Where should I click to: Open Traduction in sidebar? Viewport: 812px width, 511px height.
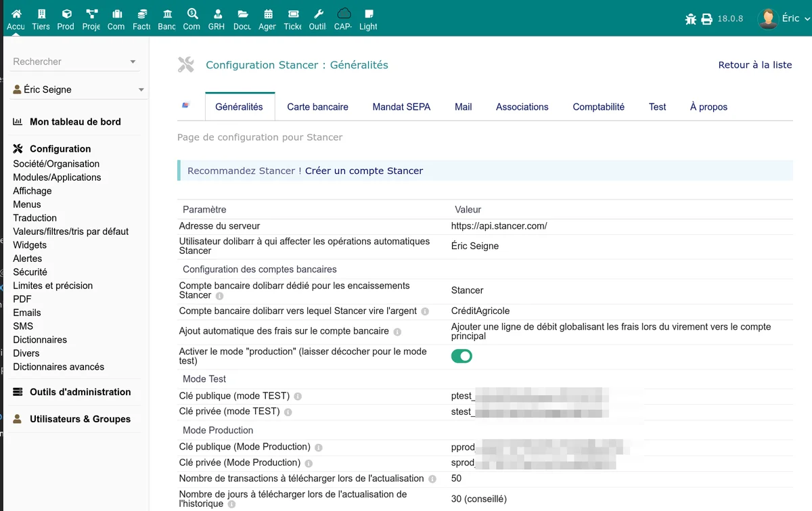point(35,218)
